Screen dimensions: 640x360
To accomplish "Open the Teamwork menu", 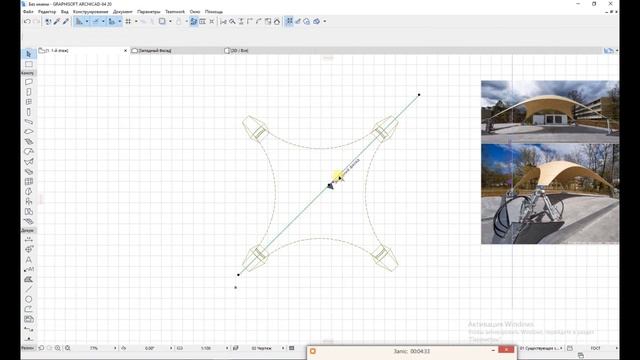I will coord(175,12).
